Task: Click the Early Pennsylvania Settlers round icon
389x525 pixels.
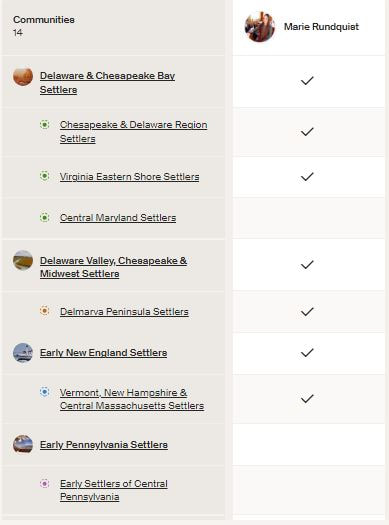Action: [23, 444]
